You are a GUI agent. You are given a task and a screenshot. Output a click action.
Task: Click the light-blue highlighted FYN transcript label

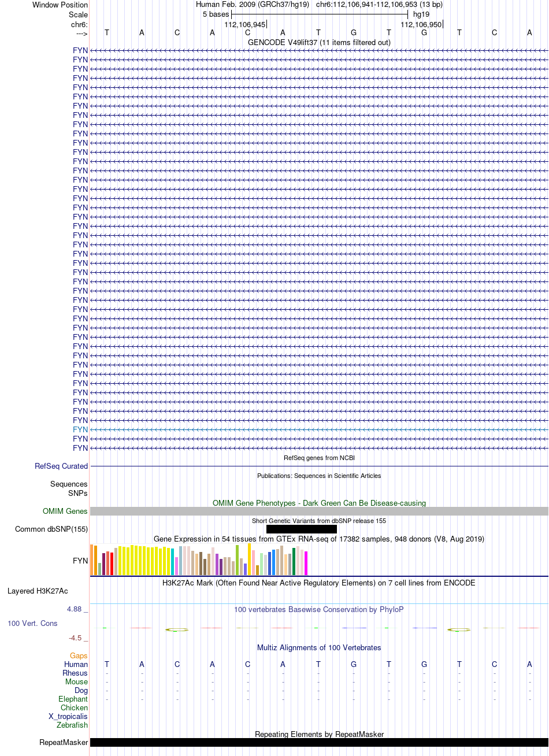(x=80, y=429)
